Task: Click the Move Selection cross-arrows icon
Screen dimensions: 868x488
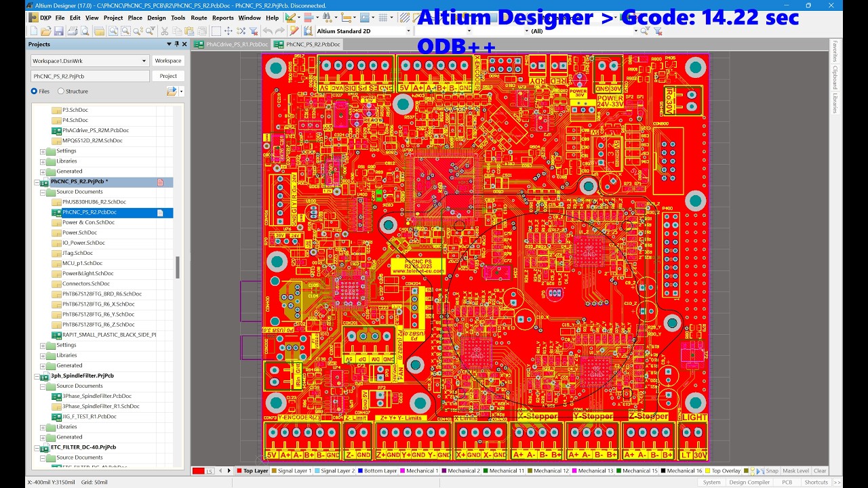Action: tap(229, 31)
